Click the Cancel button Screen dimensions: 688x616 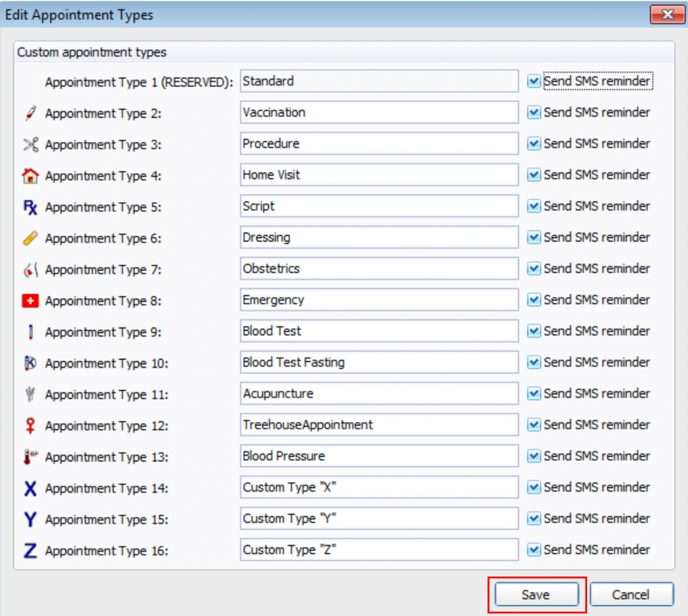631,595
